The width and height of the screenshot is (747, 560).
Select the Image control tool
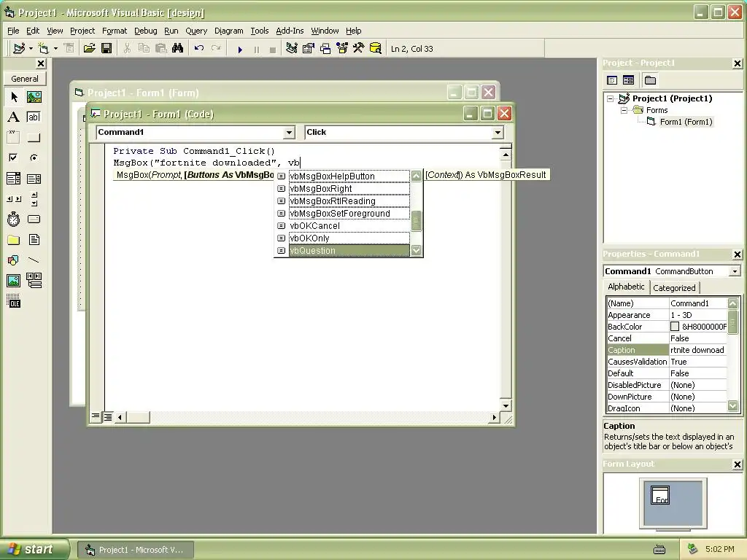point(14,281)
